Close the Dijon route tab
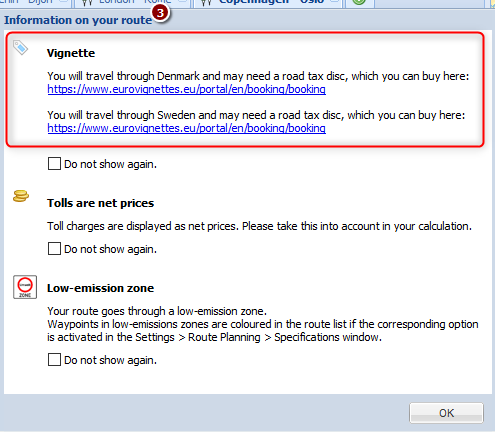The image size is (495, 432). (x=64, y=1)
